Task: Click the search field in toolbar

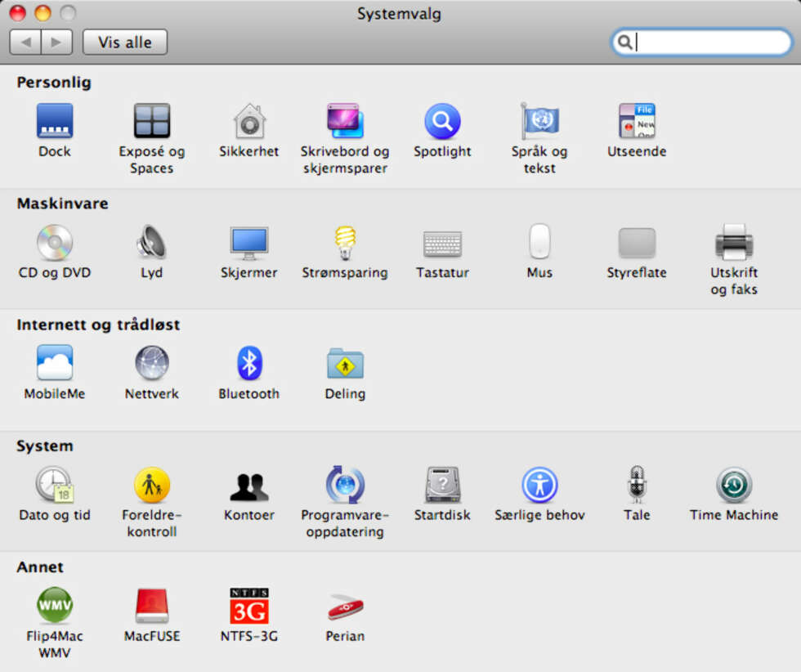Action: pyautogui.click(x=701, y=42)
